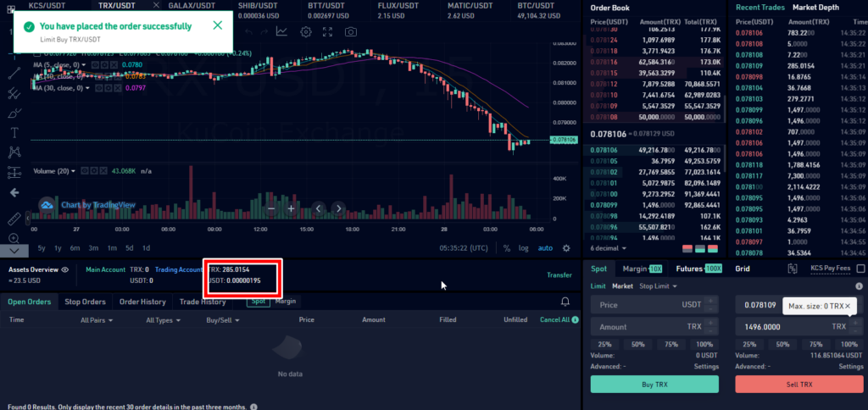
Task: Enter fullscreen chart mode
Action: point(327,31)
